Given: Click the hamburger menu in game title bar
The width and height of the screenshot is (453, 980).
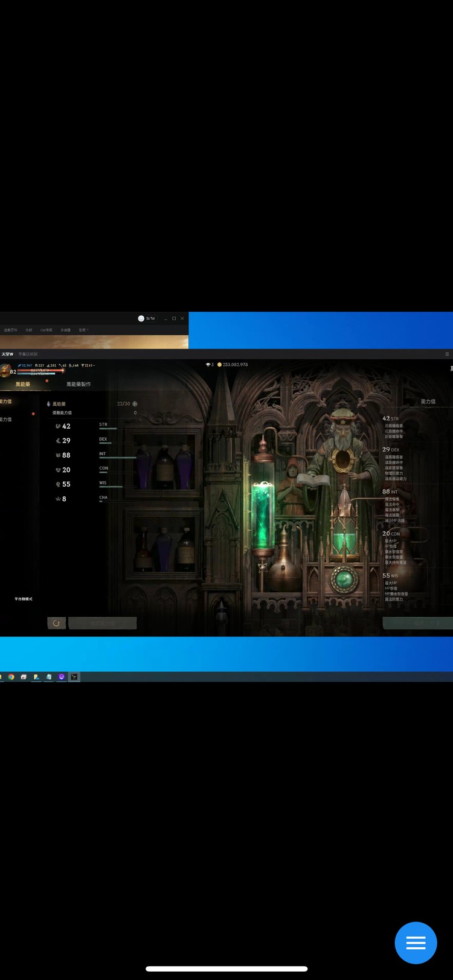Looking at the screenshot, I should click(447, 354).
